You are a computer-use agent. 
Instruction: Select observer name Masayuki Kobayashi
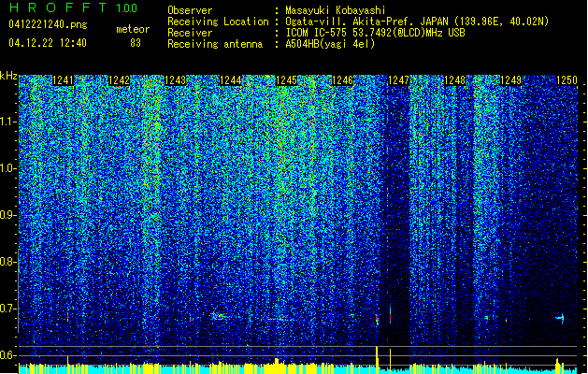coord(335,10)
